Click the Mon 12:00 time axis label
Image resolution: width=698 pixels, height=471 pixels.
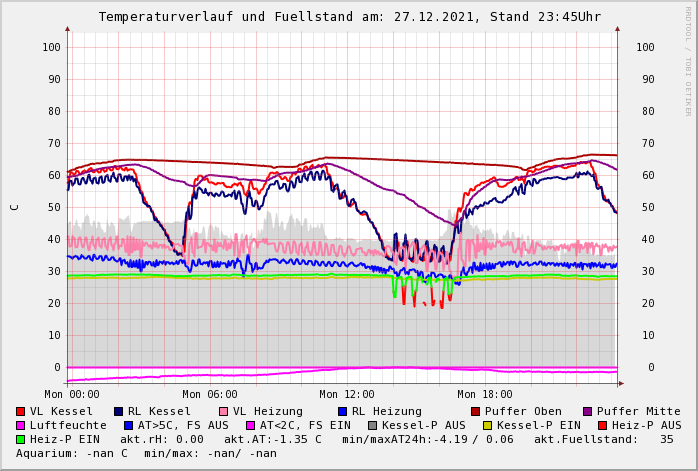(x=347, y=395)
